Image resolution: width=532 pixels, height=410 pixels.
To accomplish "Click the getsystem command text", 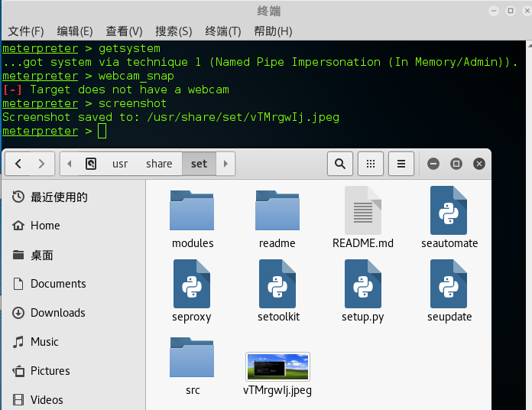I will (129, 48).
